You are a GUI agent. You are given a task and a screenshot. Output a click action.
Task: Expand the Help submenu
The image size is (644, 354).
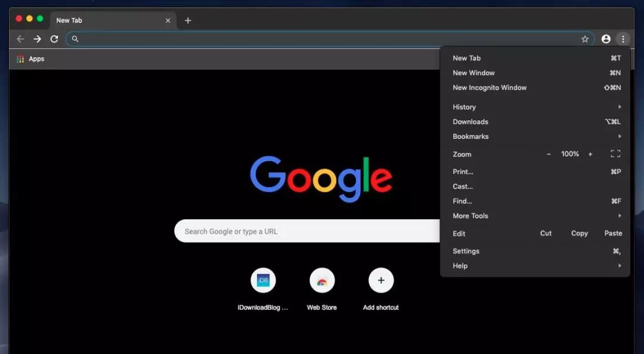[535, 266]
